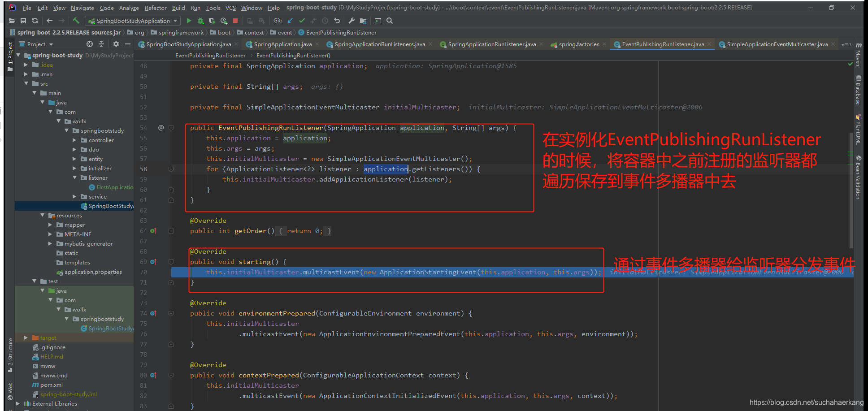Toggle the 1: Project tool window stripe
Image resolution: width=868 pixels, height=411 pixels.
coord(10,56)
